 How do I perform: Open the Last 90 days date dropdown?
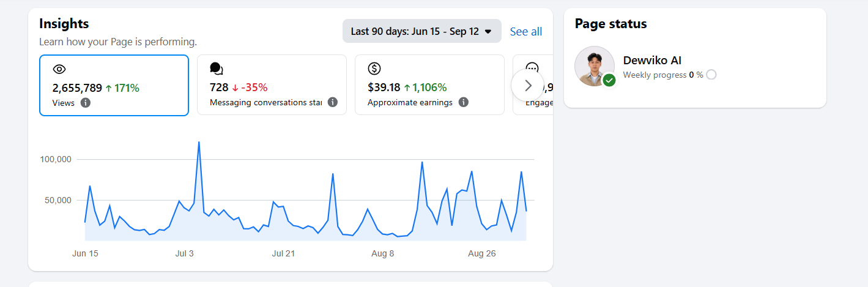pos(421,31)
